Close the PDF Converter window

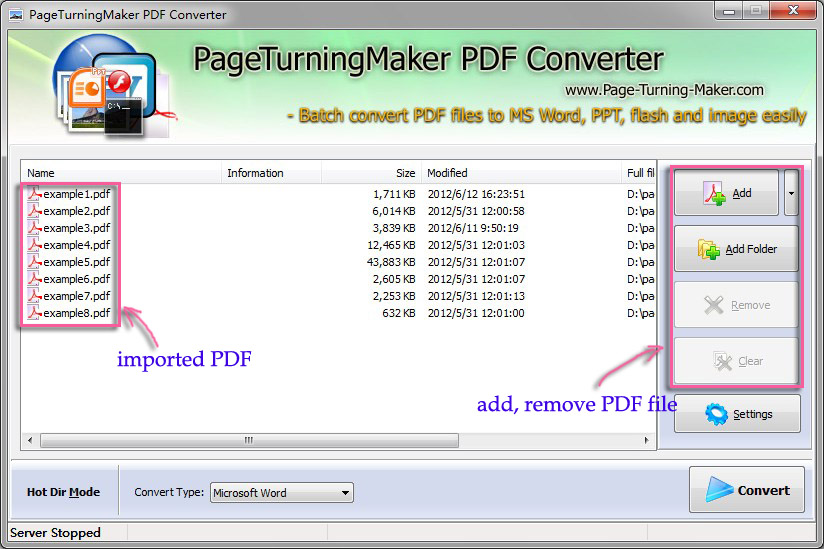tap(794, 11)
